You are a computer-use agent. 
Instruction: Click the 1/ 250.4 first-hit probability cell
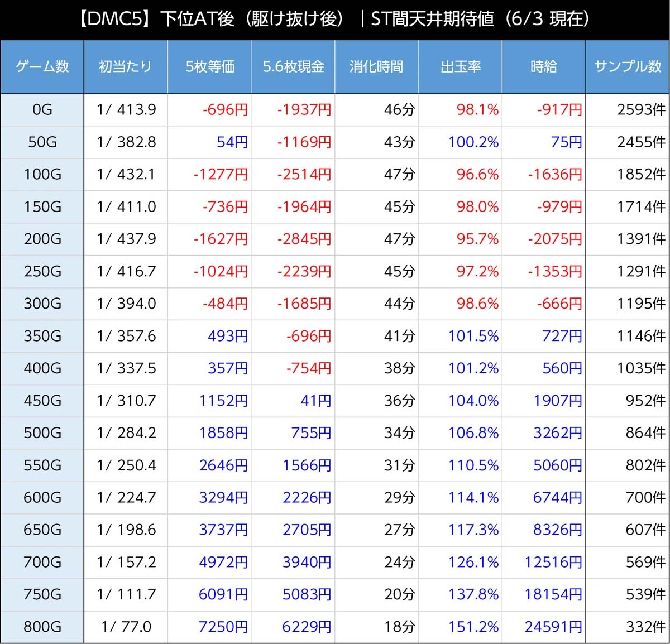pos(126,465)
